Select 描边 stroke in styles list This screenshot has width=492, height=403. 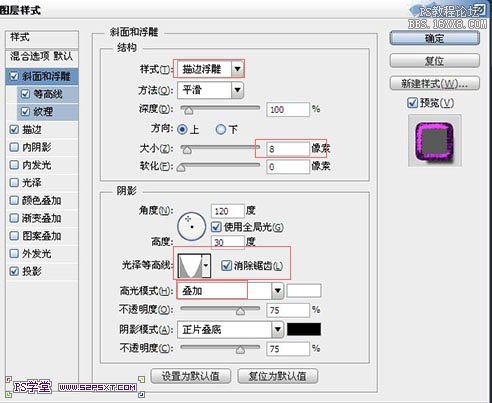pos(32,129)
